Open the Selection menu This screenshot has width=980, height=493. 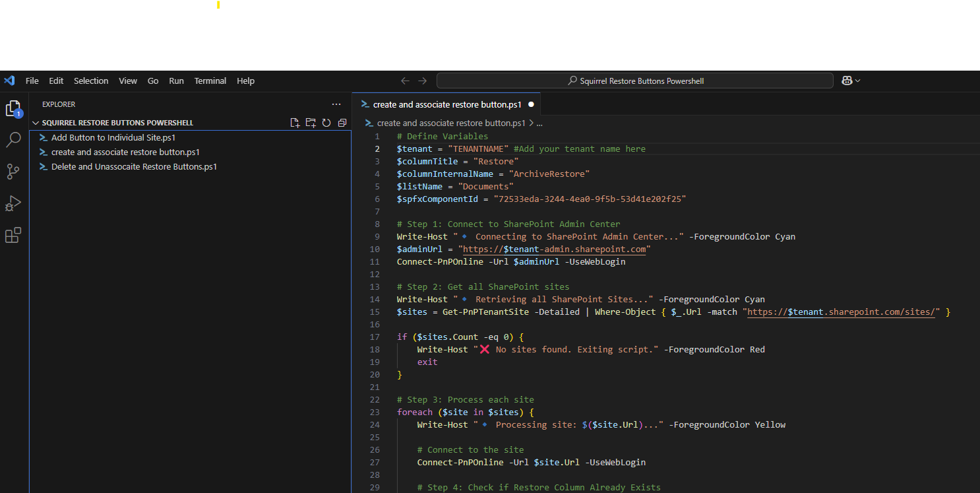point(91,81)
